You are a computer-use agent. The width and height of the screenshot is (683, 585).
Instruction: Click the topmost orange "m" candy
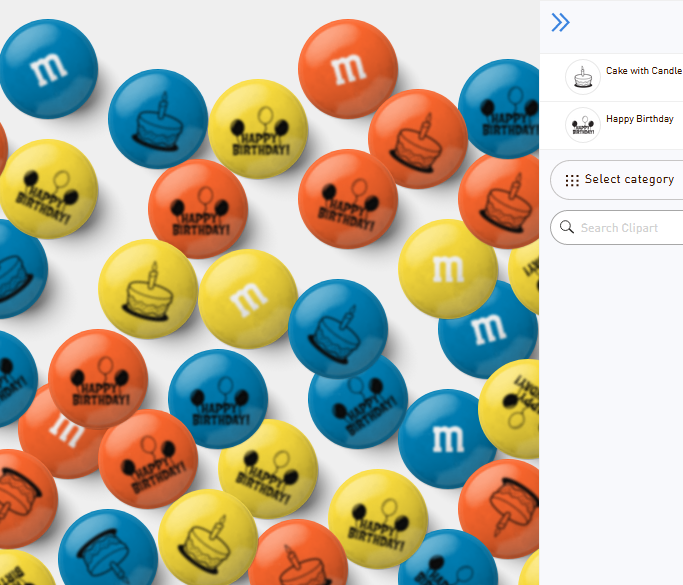[347, 68]
